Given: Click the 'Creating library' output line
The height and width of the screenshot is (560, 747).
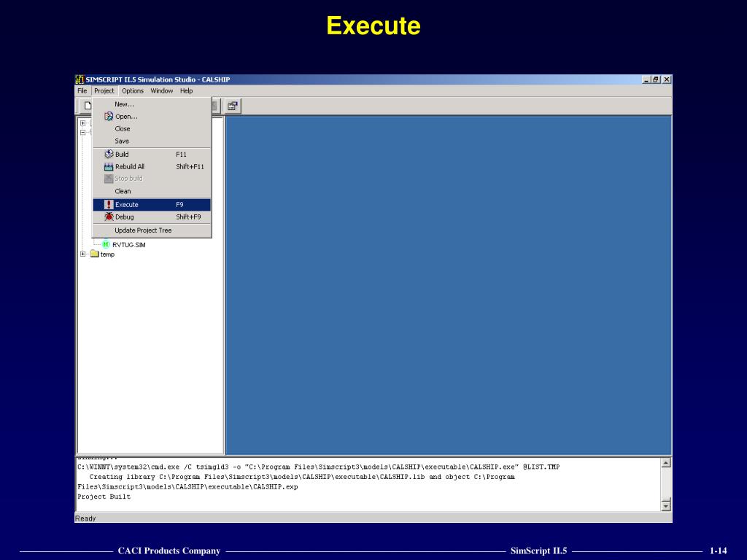Looking at the screenshot, I should (302, 477).
